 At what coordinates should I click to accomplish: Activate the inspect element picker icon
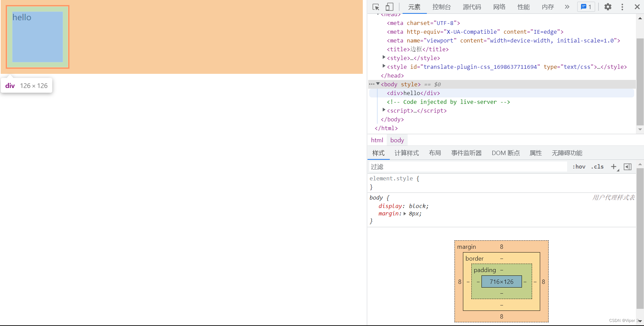click(376, 7)
